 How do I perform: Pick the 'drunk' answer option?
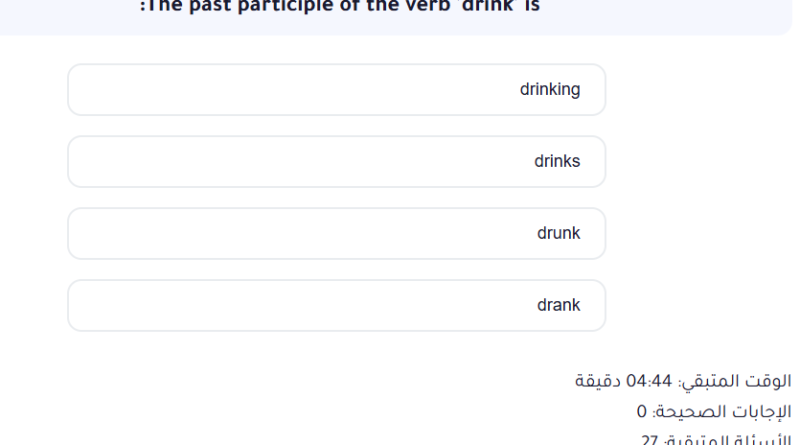tap(337, 234)
